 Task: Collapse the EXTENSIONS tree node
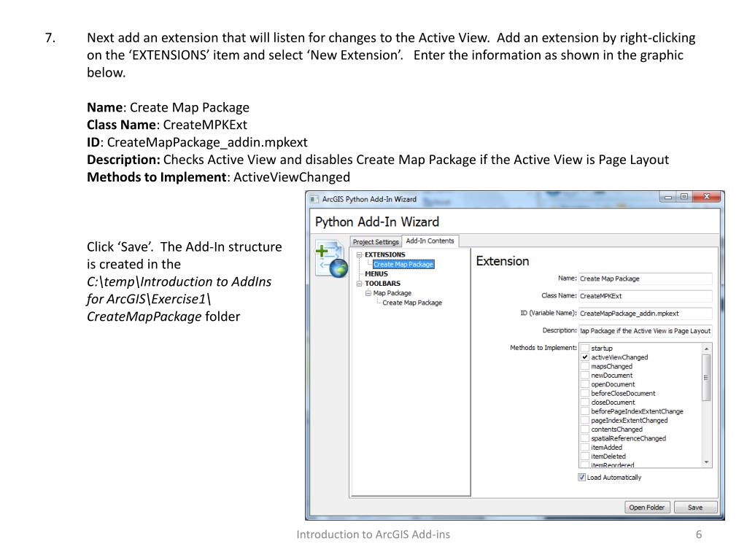click(360, 254)
